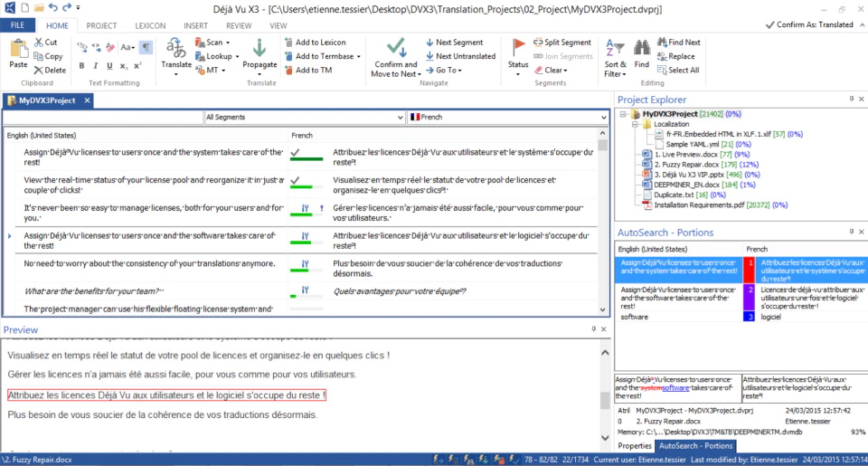
Task: Click the Paste clipboard icon
Action: 18,50
